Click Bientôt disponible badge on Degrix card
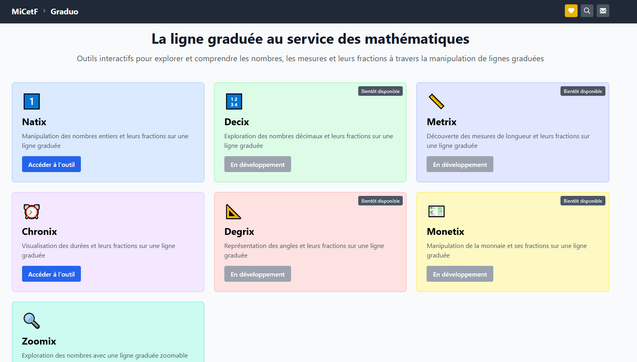This screenshot has height=362, width=637. (380, 201)
